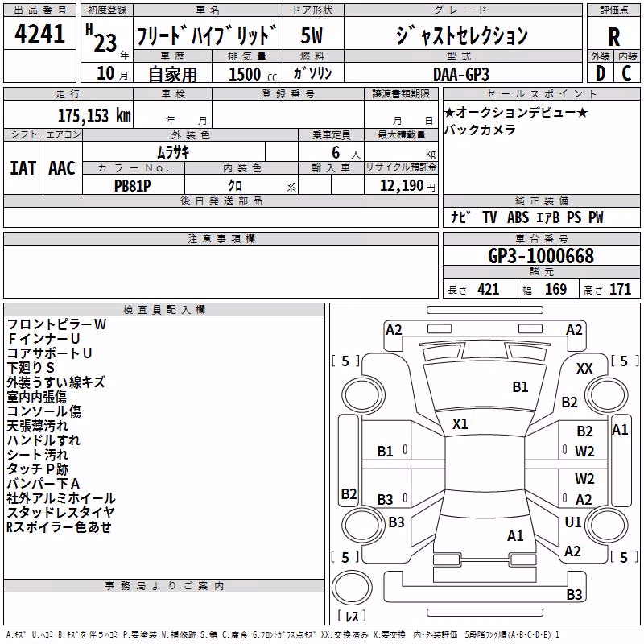
Task: Select the evaluation grade R cell
Action: (x=613, y=36)
